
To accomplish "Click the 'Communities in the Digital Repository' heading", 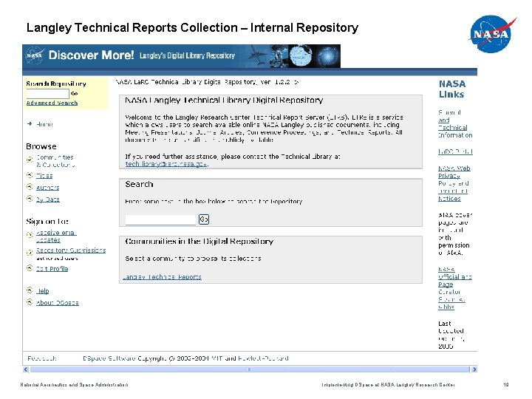I will (x=199, y=242).
